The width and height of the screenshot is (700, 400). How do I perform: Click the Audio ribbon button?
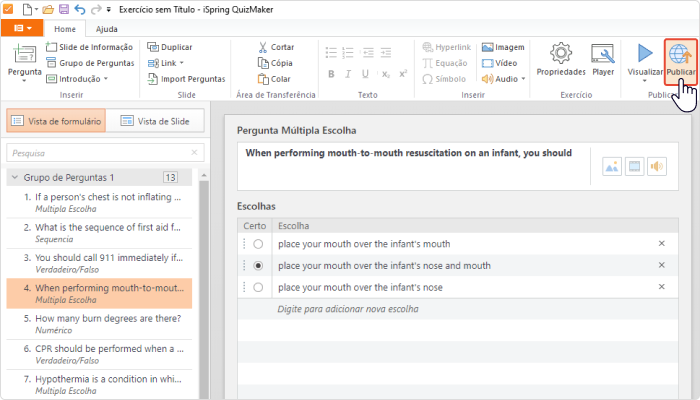click(500, 79)
